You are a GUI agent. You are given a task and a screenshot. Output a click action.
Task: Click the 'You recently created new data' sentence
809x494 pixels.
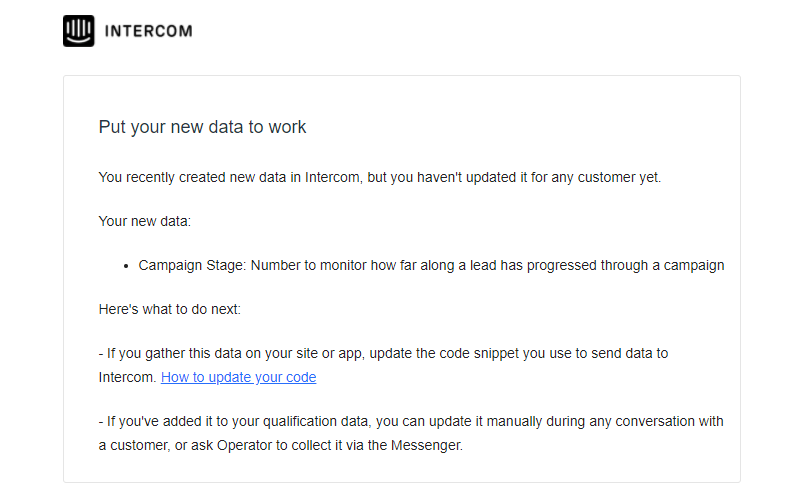tap(379, 178)
